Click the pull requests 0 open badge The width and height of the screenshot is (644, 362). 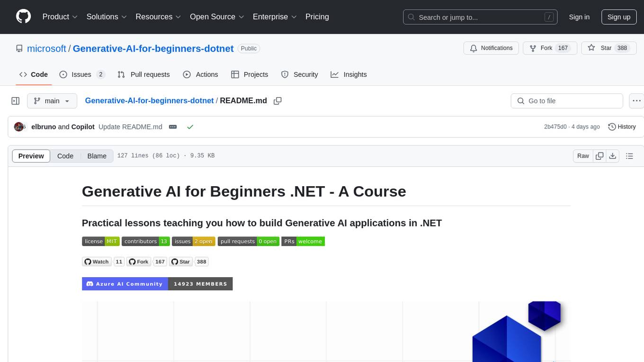(x=249, y=241)
